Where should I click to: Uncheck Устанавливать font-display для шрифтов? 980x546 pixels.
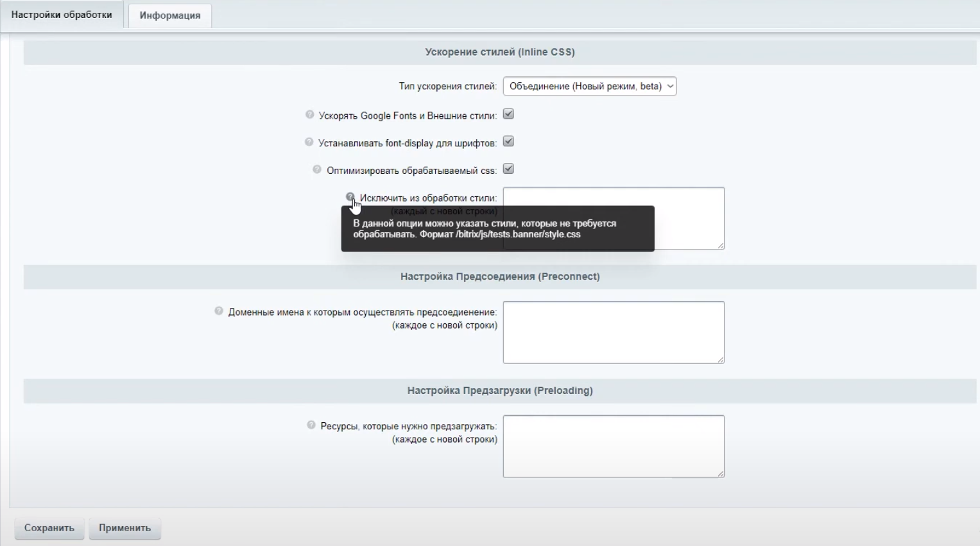pos(508,142)
